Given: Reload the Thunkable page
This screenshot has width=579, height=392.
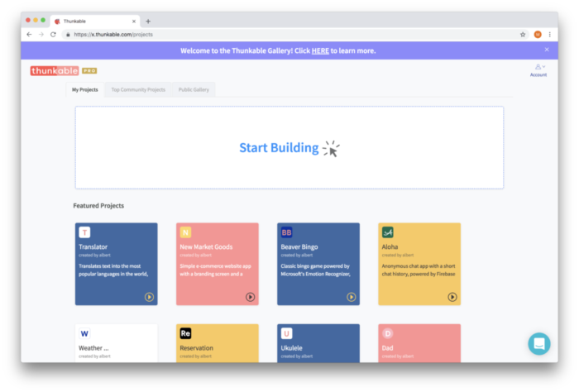Looking at the screenshot, I should pyautogui.click(x=53, y=35).
